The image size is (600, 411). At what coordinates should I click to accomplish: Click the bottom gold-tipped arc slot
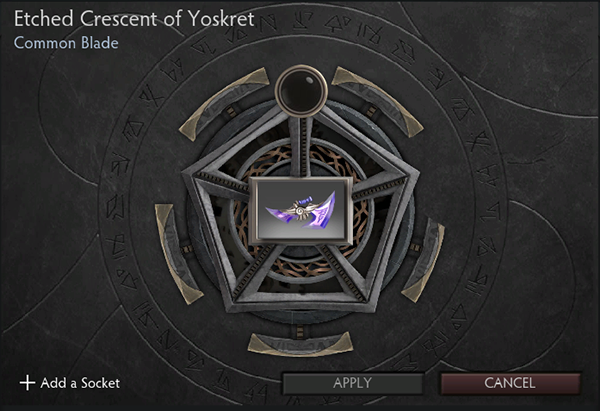(x=300, y=344)
